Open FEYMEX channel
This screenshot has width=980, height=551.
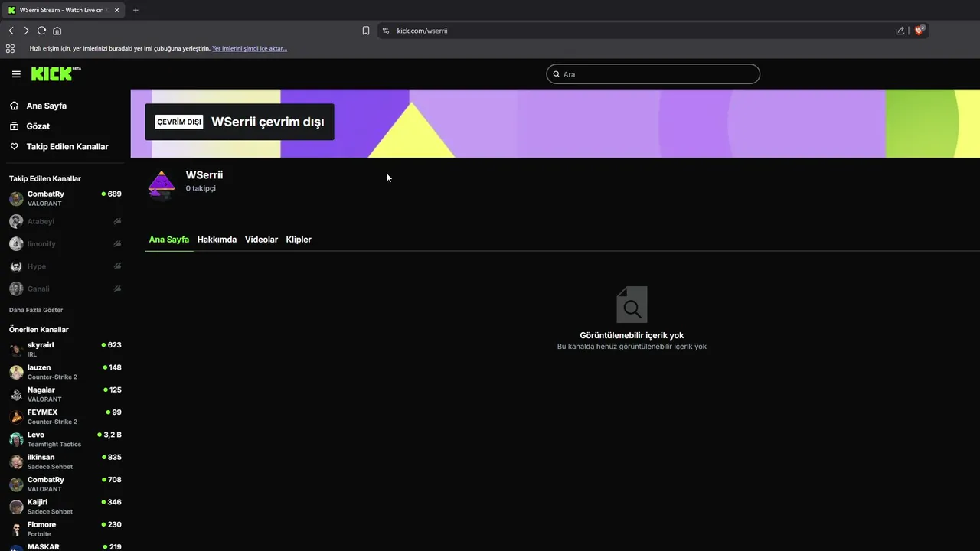click(65, 417)
